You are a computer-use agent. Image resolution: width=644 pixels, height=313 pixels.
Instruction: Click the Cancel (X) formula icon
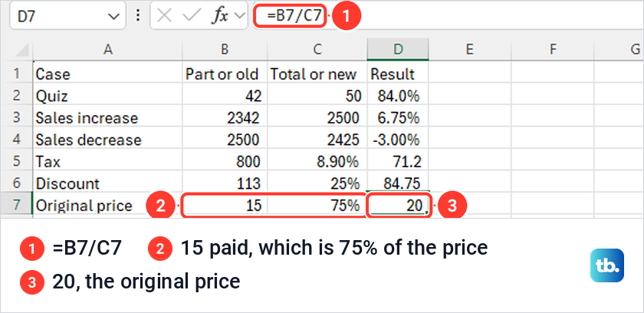coord(164,16)
